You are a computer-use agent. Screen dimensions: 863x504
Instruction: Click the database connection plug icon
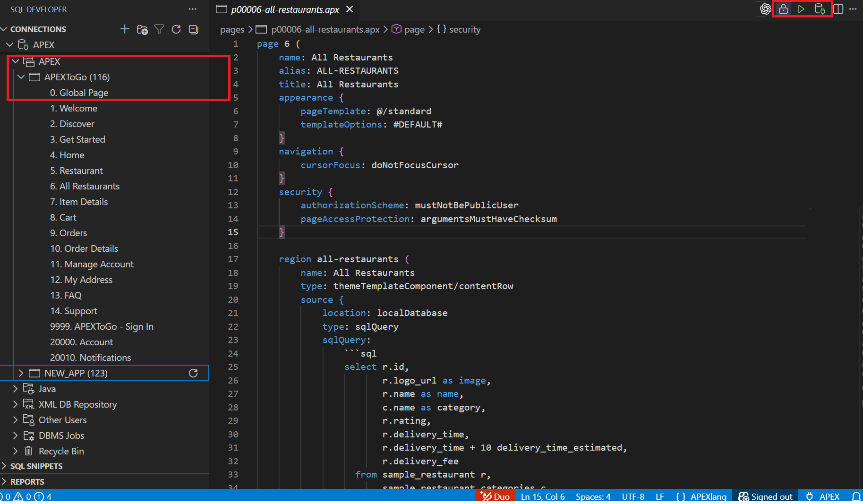[x=820, y=9]
